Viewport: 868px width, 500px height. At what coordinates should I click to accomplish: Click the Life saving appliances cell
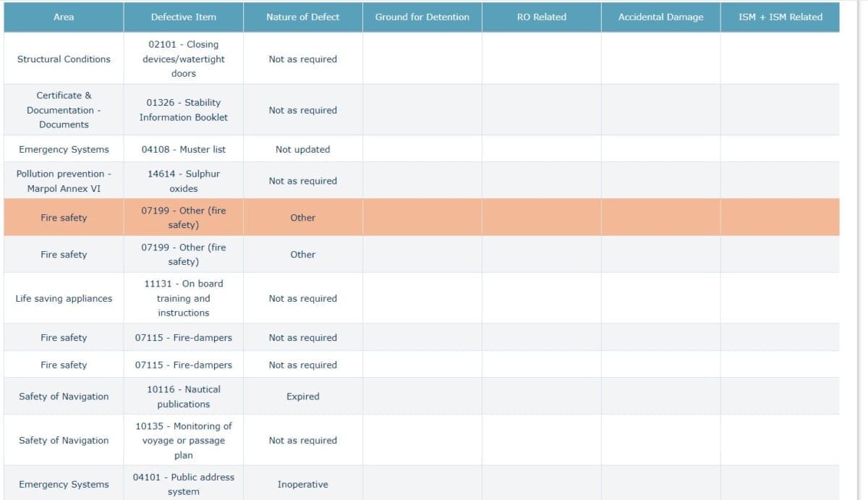click(x=64, y=298)
